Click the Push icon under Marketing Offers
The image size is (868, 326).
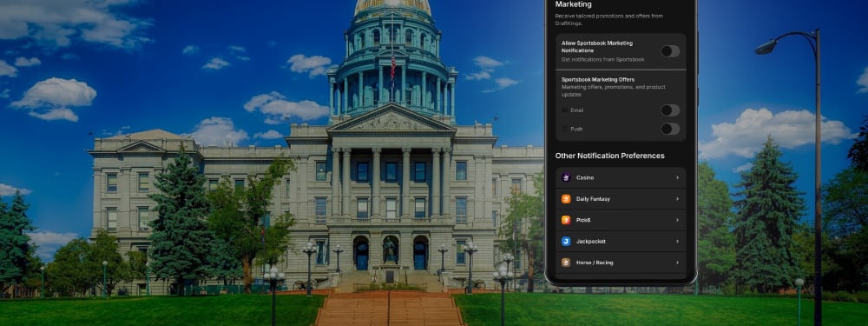click(x=564, y=130)
